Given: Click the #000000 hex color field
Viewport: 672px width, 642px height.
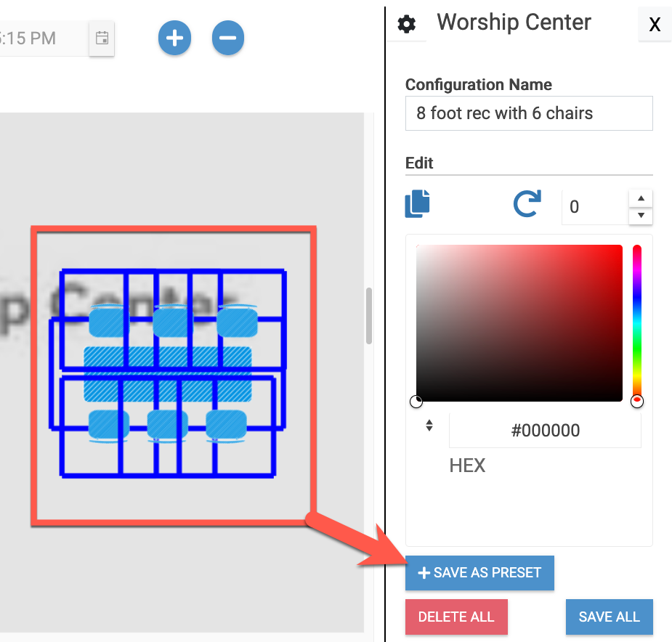Looking at the screenshot, I should (545, 430).
